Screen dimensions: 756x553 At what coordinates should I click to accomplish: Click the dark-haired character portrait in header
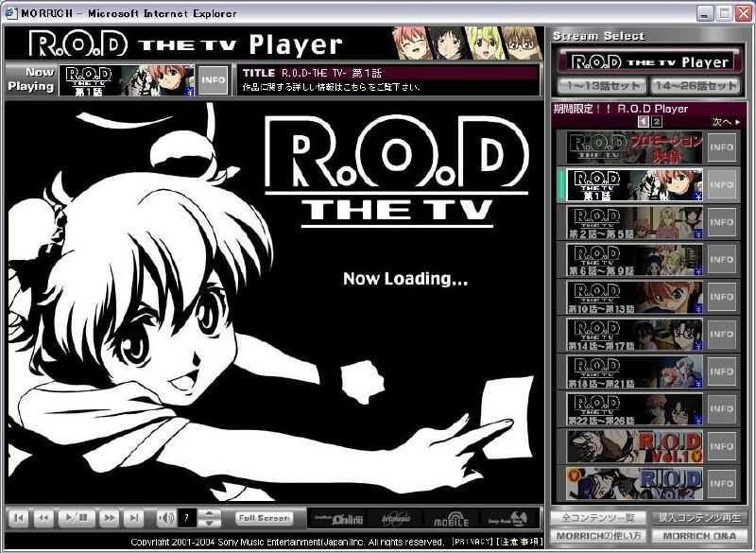tap(448, 43)
